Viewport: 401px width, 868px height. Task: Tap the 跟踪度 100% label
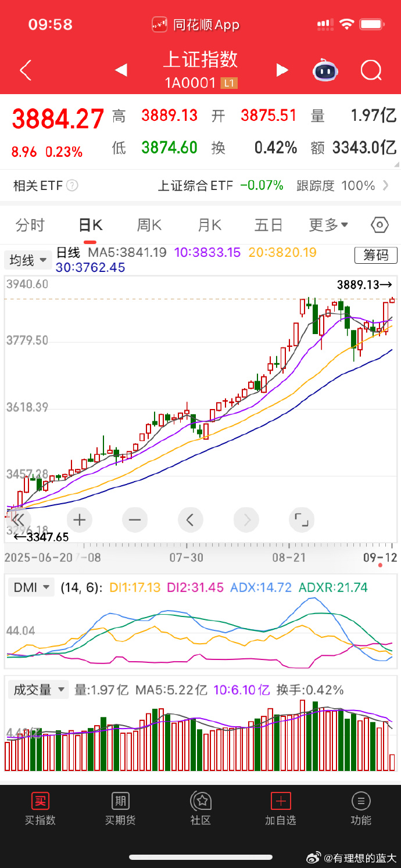(x=336, y=186)
